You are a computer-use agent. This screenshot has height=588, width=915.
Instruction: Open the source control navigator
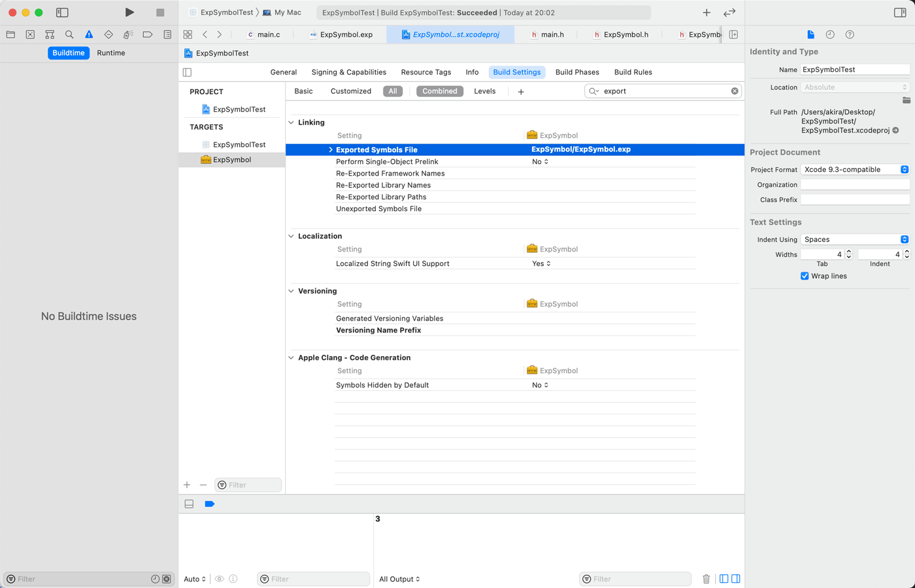tap(30, 35)
